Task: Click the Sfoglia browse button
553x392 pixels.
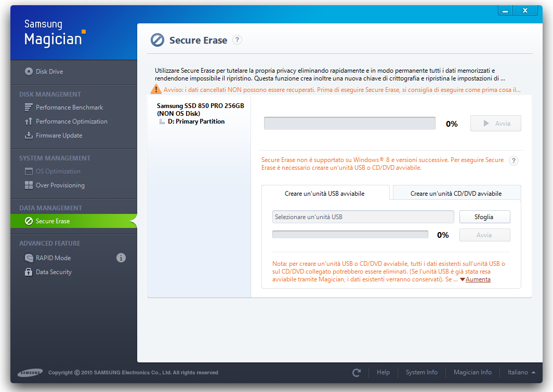Action: (484, 217)
